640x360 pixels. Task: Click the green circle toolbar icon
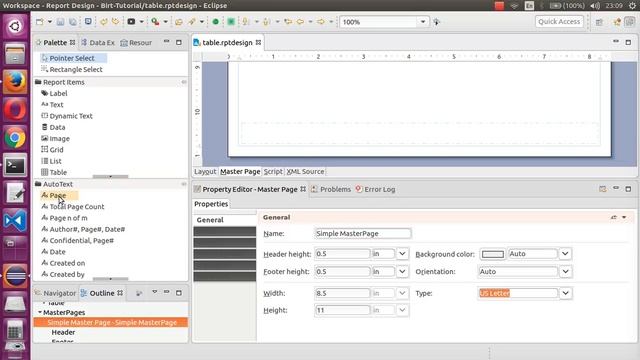[x=216, y=22]
